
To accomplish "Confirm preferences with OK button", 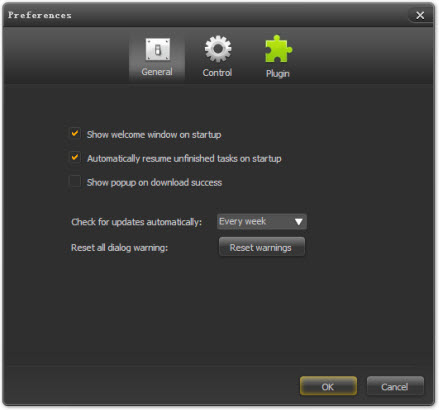I will point(328,386).
